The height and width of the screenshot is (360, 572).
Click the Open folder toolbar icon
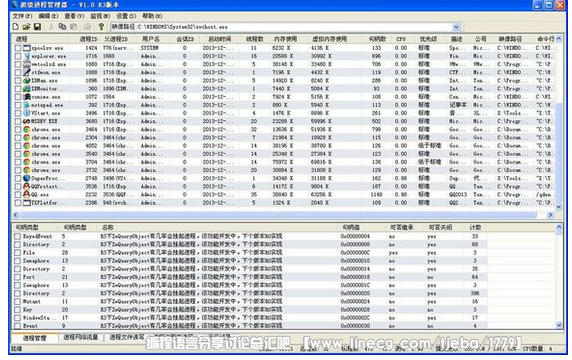point(26,27)
